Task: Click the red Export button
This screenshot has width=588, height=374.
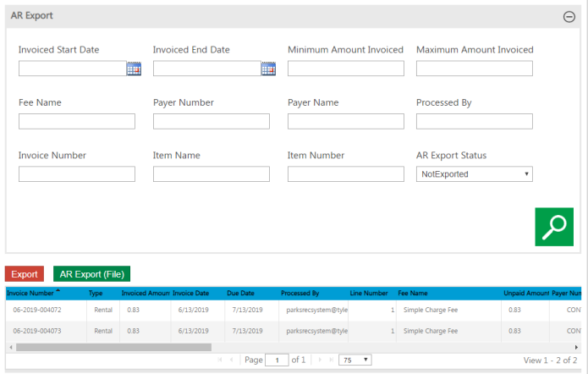Action: click(x=25, y=274)
